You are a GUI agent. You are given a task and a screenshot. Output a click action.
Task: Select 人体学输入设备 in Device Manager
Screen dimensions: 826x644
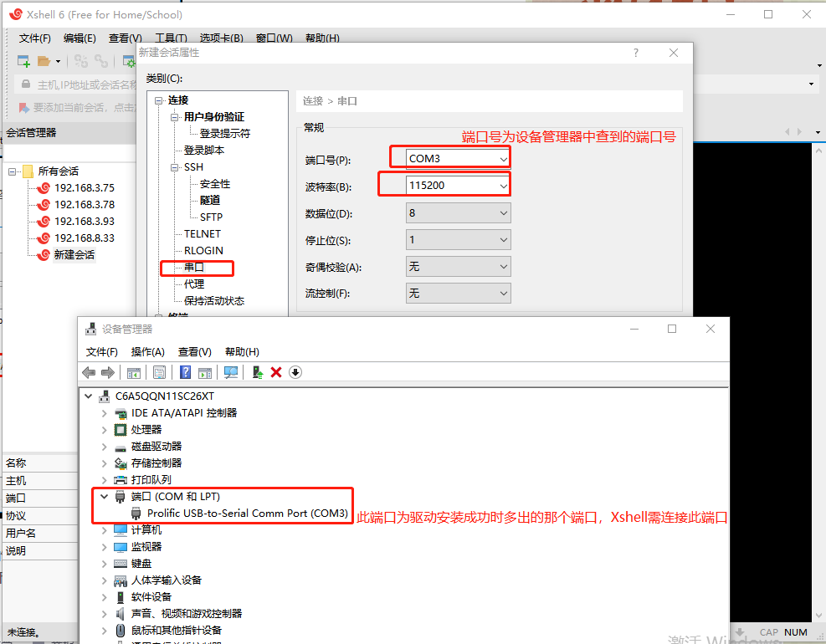coord(167,580)
